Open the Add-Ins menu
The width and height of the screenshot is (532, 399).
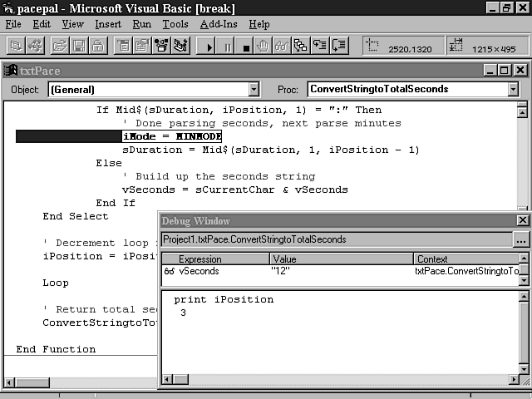click(x=218, y=24)
